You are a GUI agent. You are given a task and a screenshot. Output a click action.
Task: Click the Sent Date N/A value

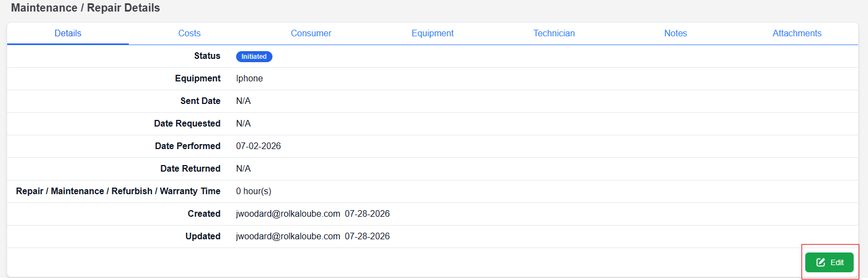click(243, 101)
